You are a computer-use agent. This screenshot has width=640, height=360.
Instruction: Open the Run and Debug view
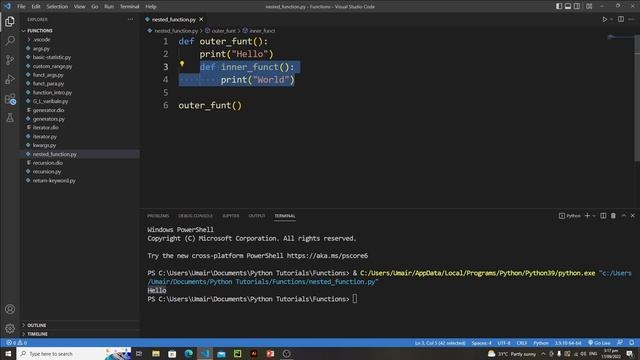coord(10,79)
